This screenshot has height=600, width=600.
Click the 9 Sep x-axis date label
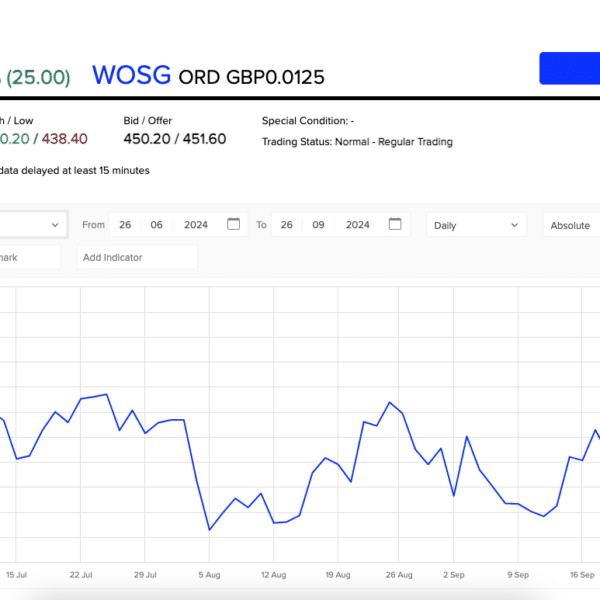[517, 575]
